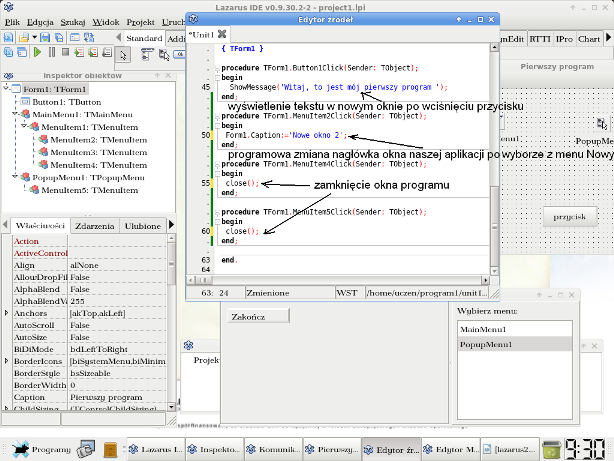Viewport: 614px width, 461px height.
Task: Select Button1: TButton in object tree
Action: click(67, 102)
